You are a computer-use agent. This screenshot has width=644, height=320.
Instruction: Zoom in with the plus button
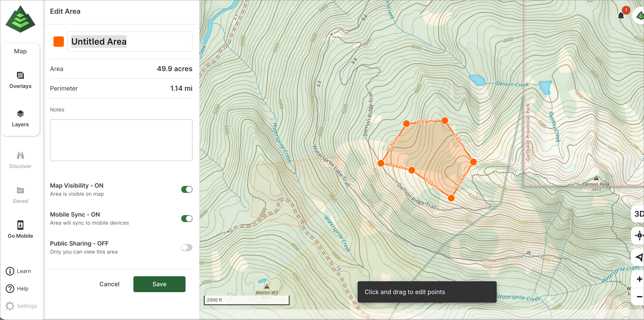(x=639, y=279)
